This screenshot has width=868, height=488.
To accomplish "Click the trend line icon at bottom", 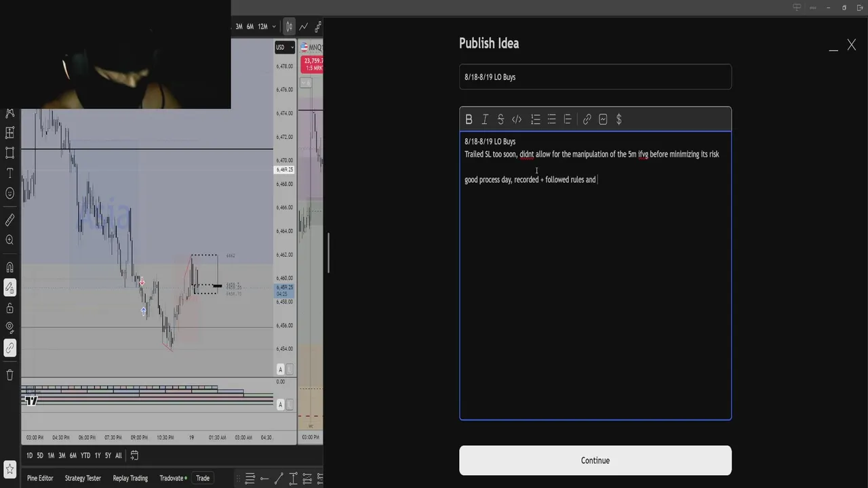I will [x=279, y=479].
